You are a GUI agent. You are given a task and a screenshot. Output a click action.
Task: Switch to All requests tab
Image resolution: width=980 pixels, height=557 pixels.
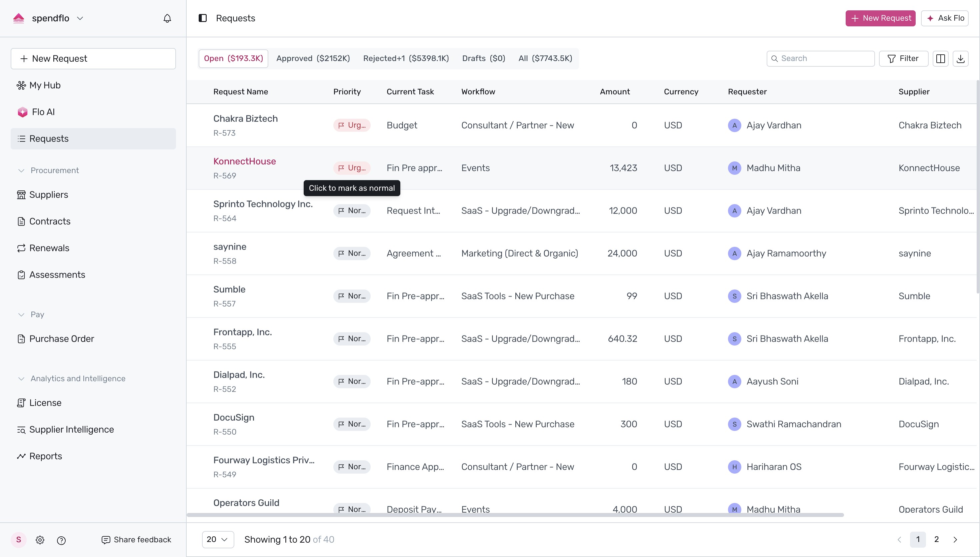coord(545,58)
